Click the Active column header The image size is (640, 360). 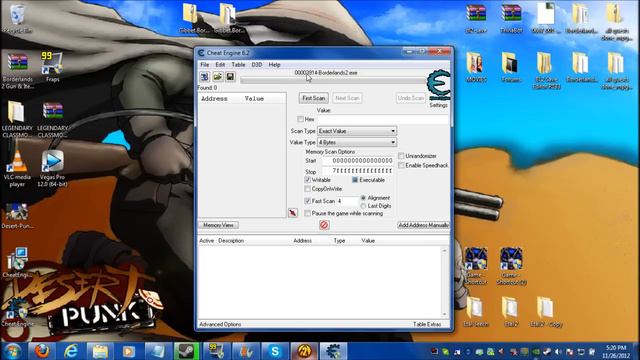tap(207, 241)
